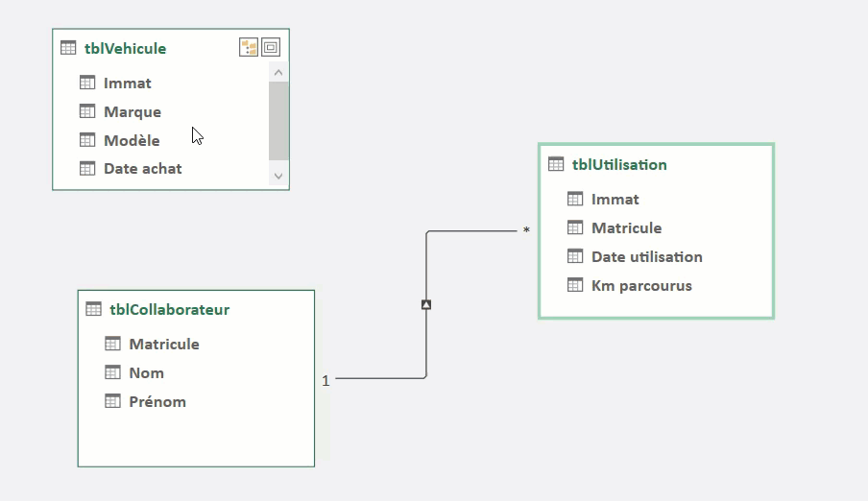Click the Create Hierarchy icon in tblVehicule
The width and height of the screenshot is (868, 501).
pyautogui.click(x=249, y=48)
